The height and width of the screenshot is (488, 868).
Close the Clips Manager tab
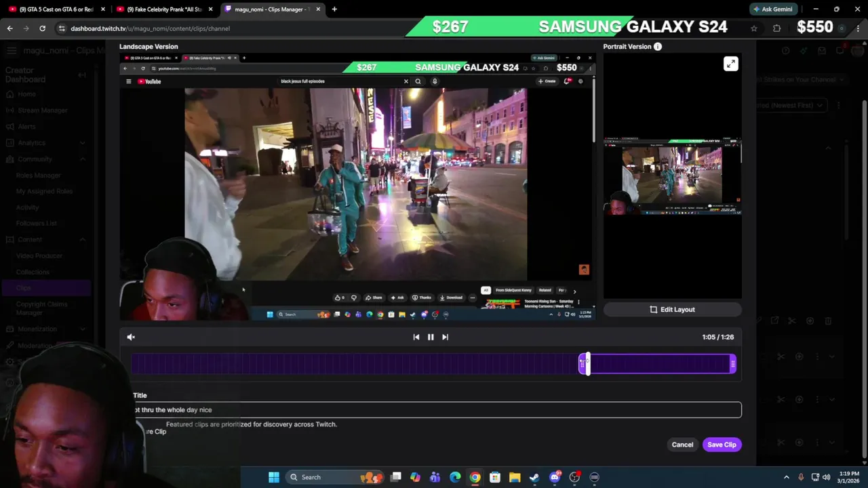pos(318,9)
